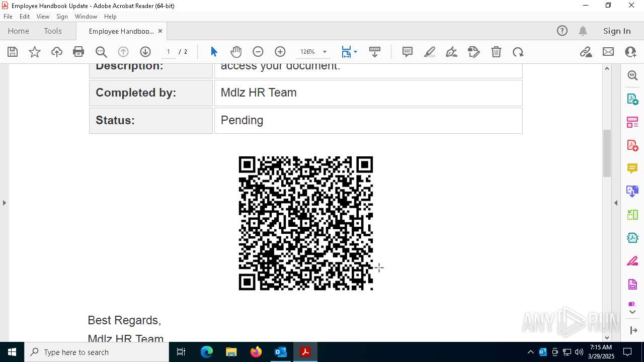Viewport: 644px width, 362px height.
Task: Collapse the right tools pane arrow
Action: point(616,203)
